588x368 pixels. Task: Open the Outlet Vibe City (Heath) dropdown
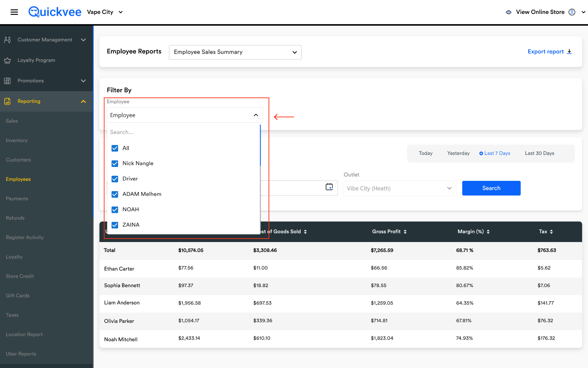point(400,188)
